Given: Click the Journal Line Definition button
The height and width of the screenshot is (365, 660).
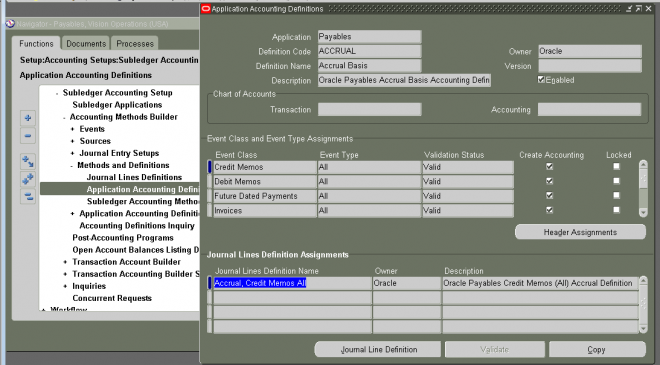Looking at the screenshot, I should [x=379, y=349].
